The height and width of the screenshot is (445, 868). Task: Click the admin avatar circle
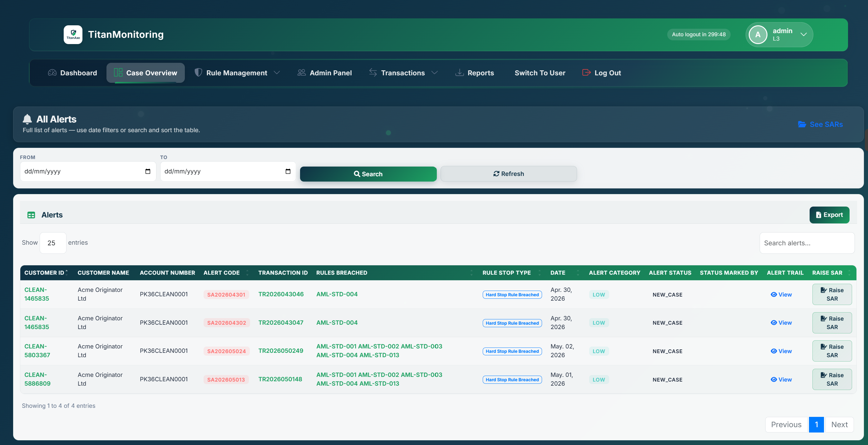[758, 34]
